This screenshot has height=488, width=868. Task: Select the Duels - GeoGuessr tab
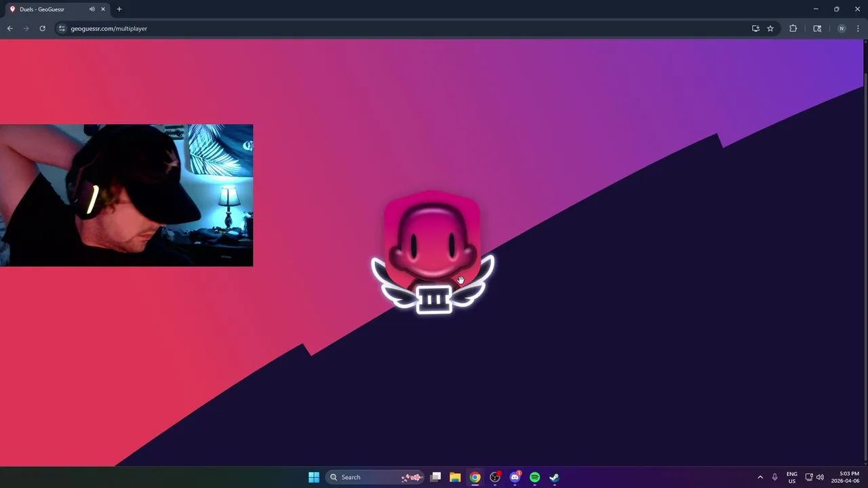coord(57,9)
